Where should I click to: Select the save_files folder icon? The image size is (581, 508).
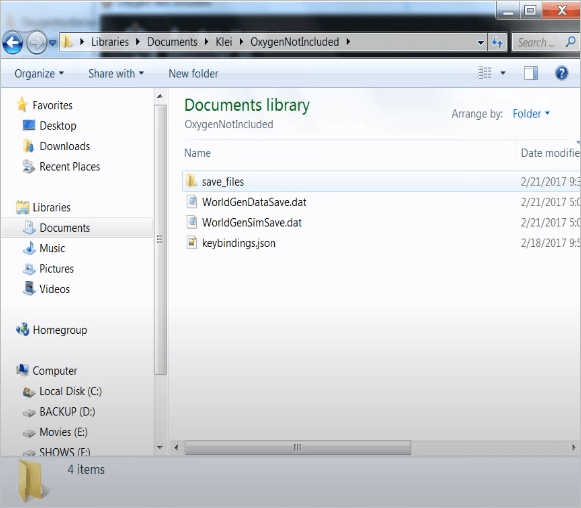pos(192,181)
